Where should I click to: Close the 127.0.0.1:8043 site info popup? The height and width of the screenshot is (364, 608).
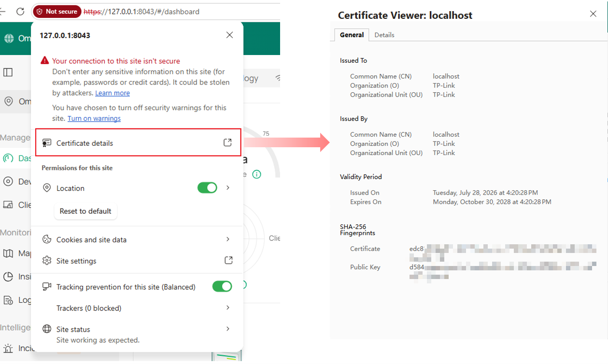click(x=229, y=35)
